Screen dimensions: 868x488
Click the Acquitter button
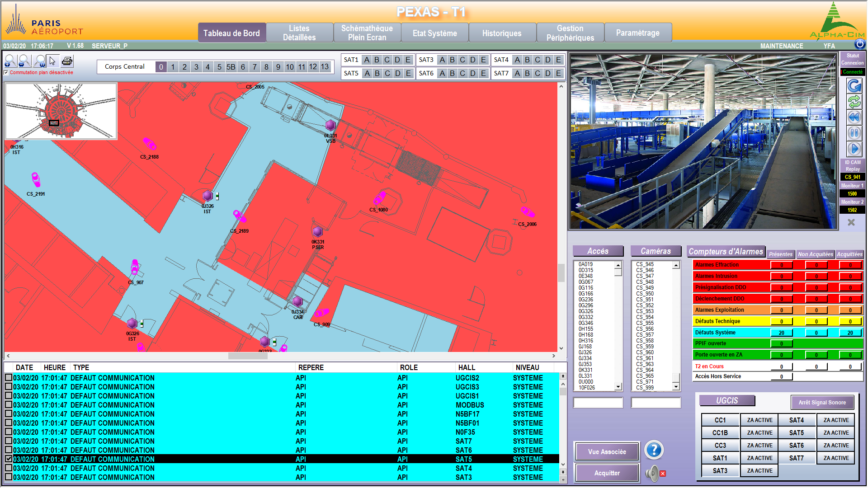coord(607,473)
